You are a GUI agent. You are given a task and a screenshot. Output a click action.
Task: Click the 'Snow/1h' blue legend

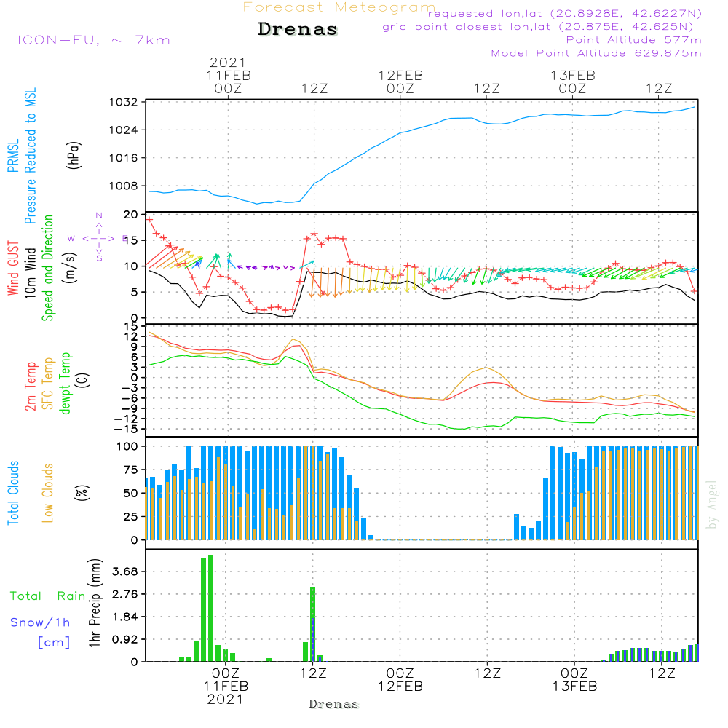40,622
